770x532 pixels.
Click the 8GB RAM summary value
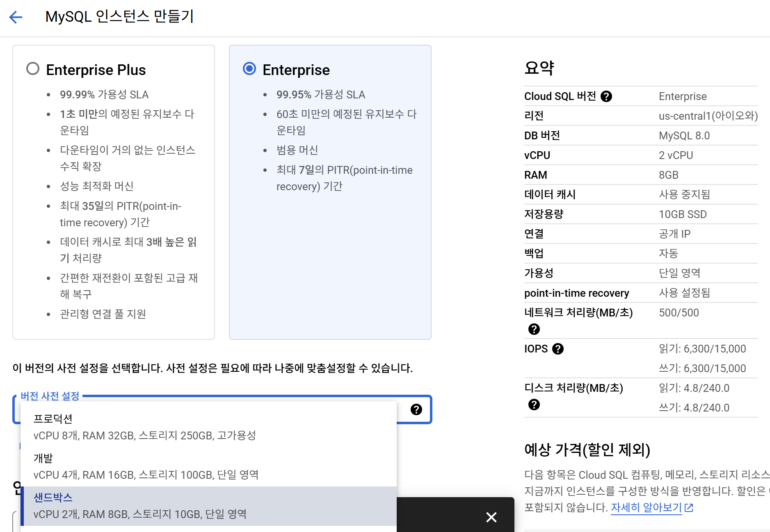coord(669,175)
